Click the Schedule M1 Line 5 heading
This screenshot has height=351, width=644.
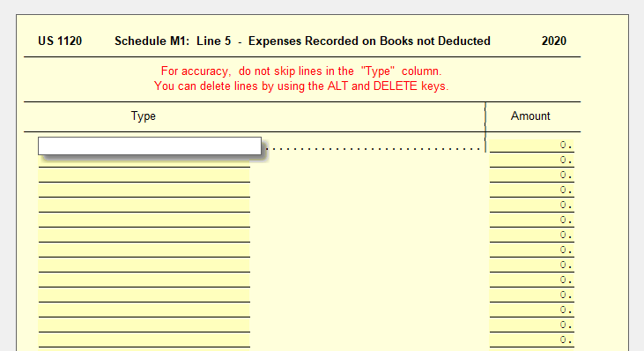click(x=302, y=41)
